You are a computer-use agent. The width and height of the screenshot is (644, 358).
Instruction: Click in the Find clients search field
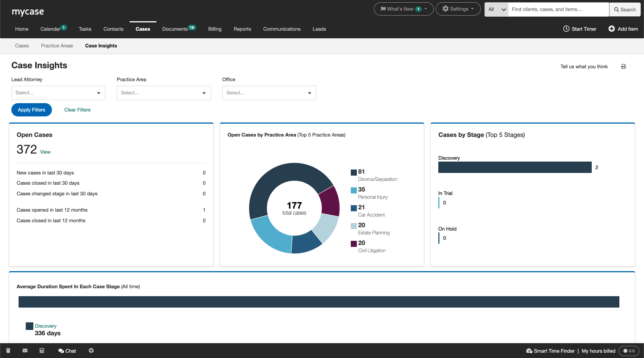point(558,9)
